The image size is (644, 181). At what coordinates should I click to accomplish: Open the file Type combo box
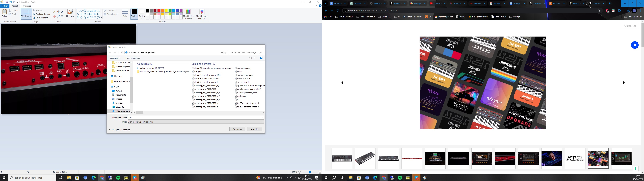point(196,122)
